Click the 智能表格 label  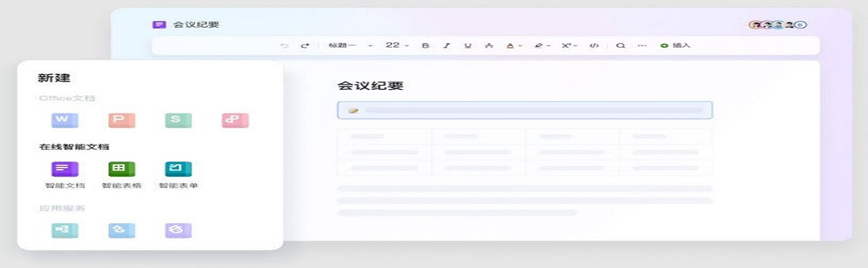[122, 186]
